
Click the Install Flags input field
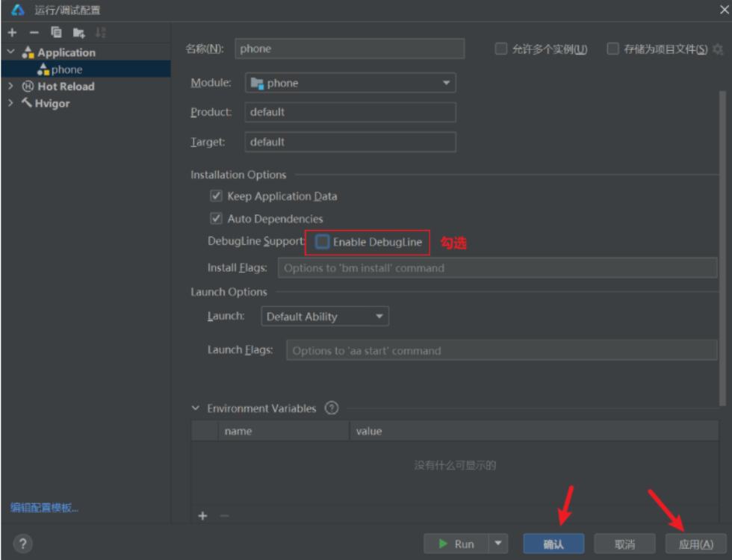tap(497, 268)
